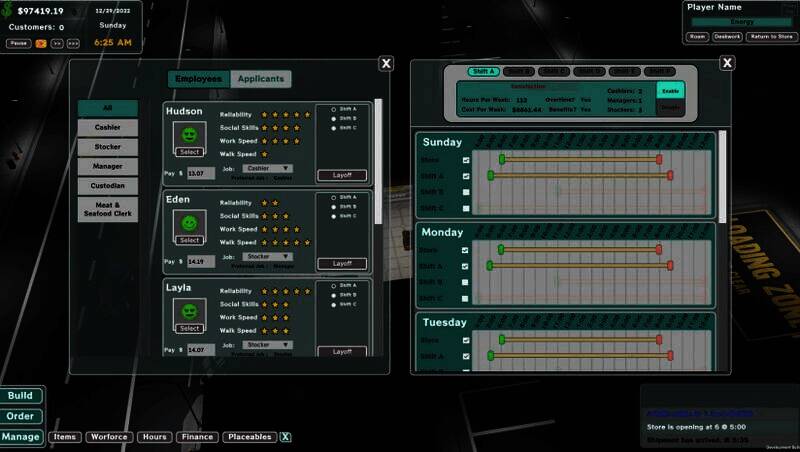Lay off Eden with the Layoff button
800x452 pixels.
(342, 263)
